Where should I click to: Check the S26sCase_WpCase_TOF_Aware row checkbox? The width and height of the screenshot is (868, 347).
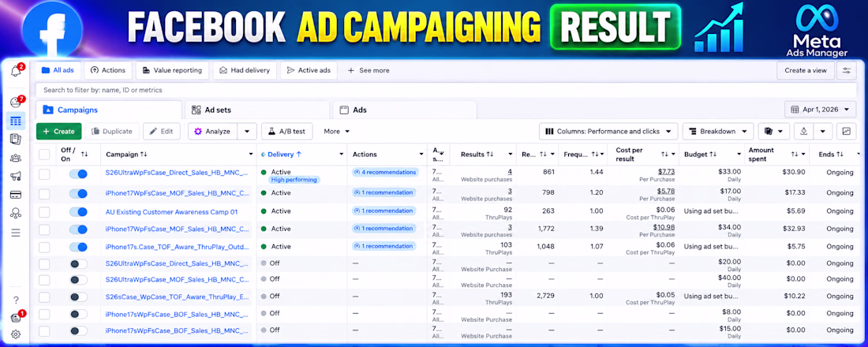pyautogui.click(x=44, y=297)
